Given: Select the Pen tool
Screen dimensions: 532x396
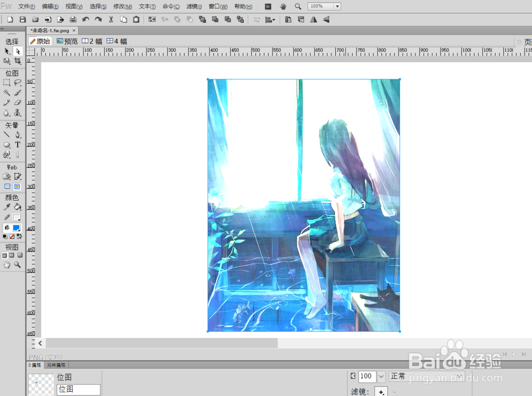Looking at the screenshot, I should tap(18, 135).
